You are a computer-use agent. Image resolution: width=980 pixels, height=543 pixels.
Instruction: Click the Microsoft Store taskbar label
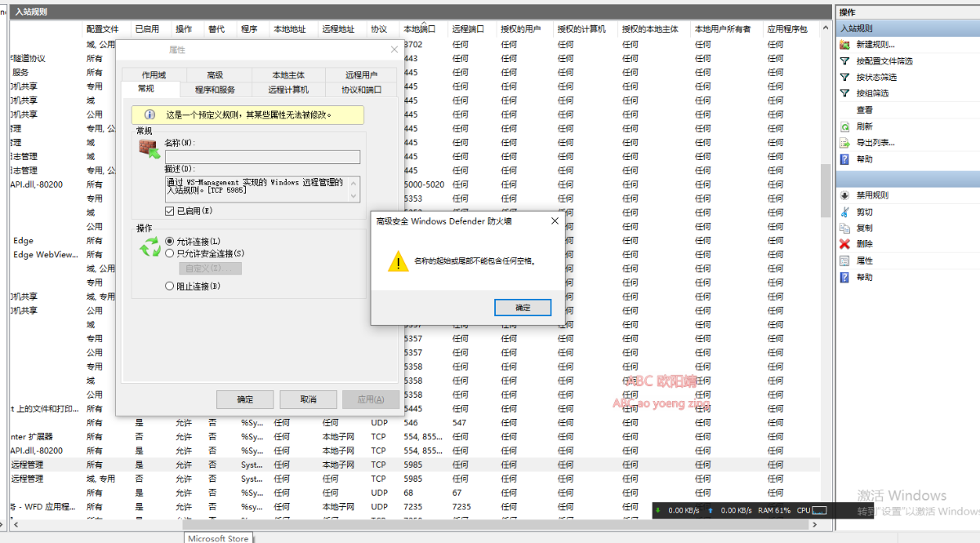point(218,538)
